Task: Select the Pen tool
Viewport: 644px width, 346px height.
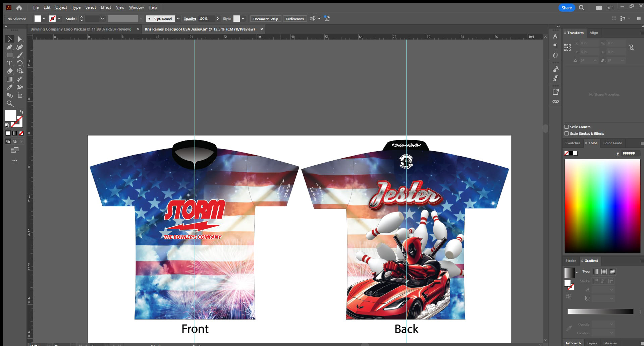Action: click(x=10, y=47)
